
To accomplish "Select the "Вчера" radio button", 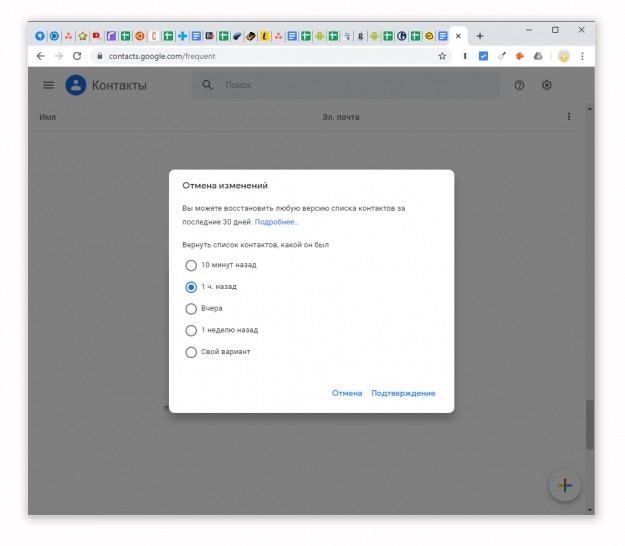I will 191,309.
